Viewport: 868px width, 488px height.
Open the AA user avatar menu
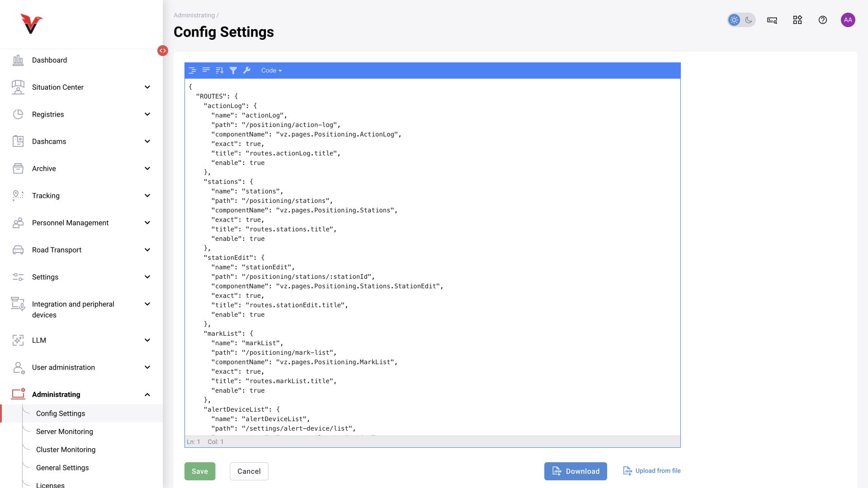848,20
